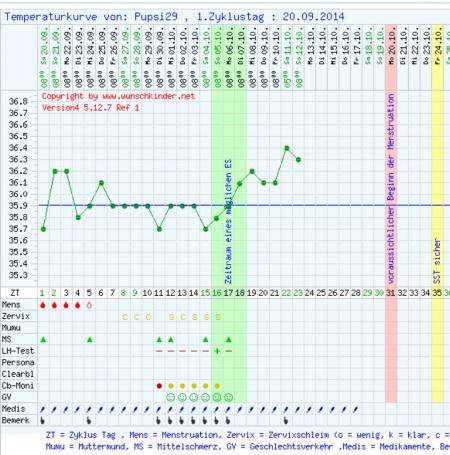Image resolution: width=450 pixels, height=455 pixels.
Task: Click the Zervix 'C' marker on cycle day 8
Action: [125, 317]
